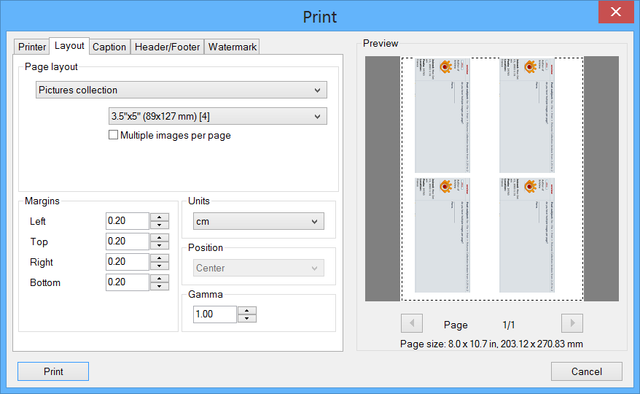This screenshot has height=394, width=640.
Task: Select the Layout tab
Action: (x=69, y=46)
